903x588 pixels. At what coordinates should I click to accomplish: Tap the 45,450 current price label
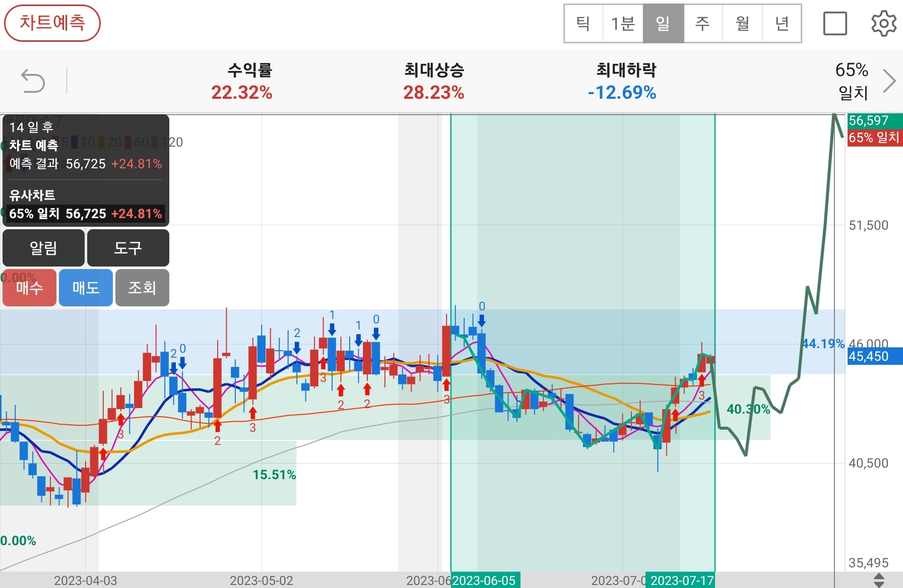coord(875,356)
